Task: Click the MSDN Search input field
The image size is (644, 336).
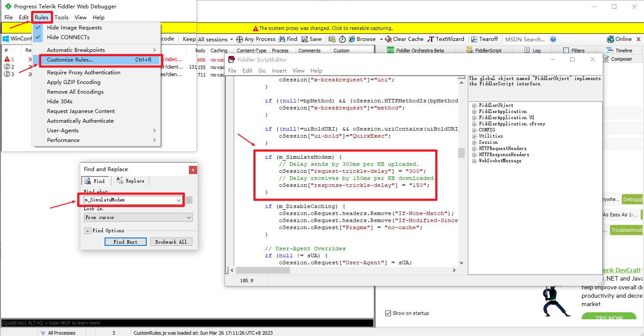Action: (x=525, y=39)
